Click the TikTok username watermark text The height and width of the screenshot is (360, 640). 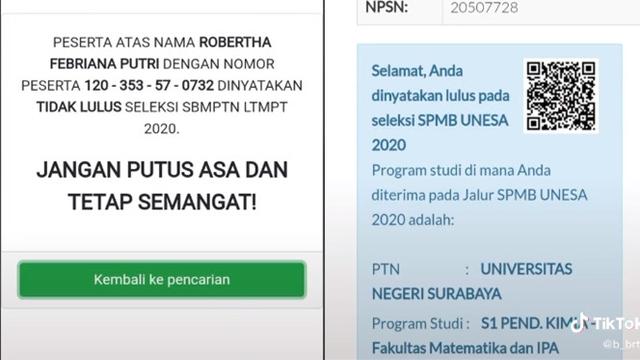(x=621, y=345)
